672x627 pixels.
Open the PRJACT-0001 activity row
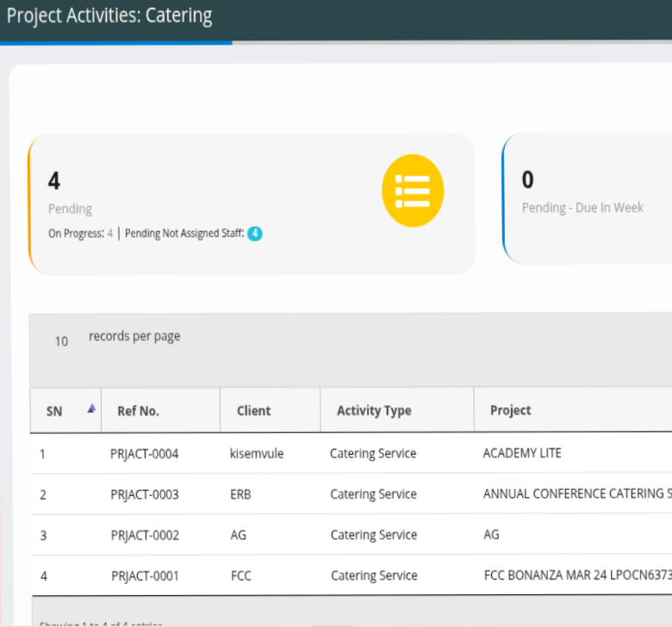point(144,575)
